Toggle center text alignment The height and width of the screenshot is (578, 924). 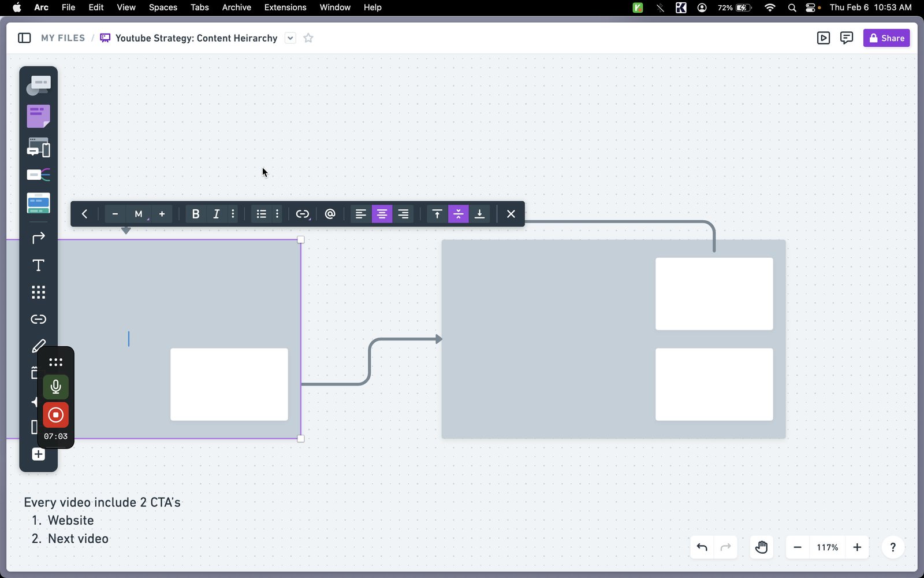pyautogui.click(x=382, y=214)
